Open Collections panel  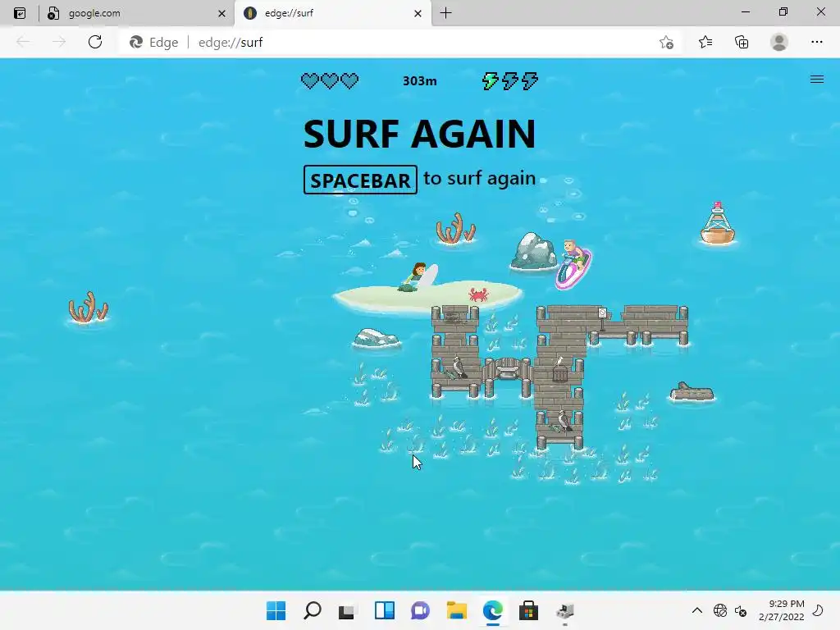(742, 42)
